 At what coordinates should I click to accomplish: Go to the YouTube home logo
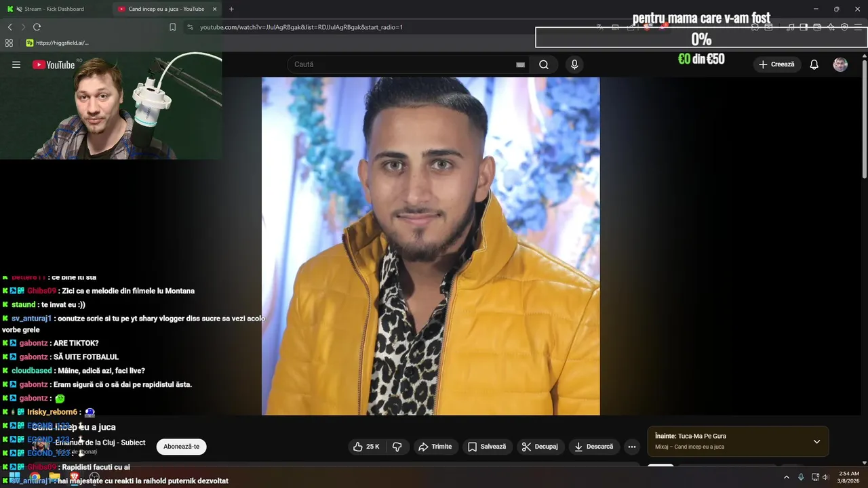click(54, 64)
